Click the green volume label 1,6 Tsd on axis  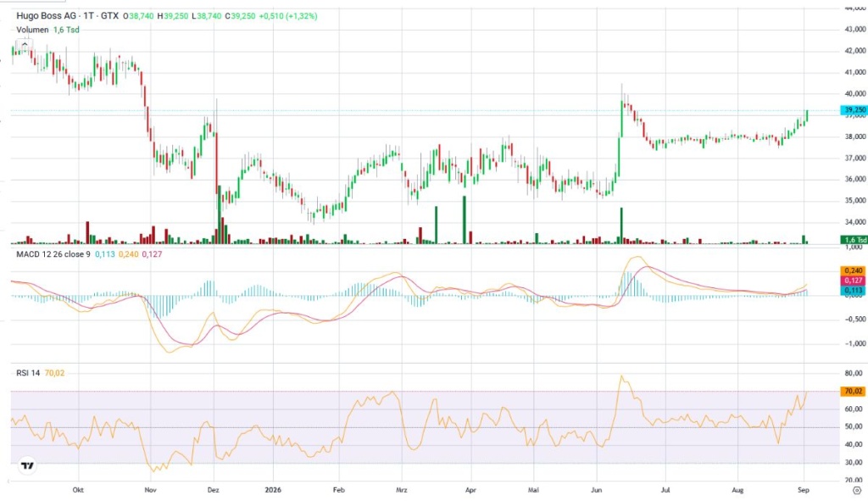tap(853, 240)
